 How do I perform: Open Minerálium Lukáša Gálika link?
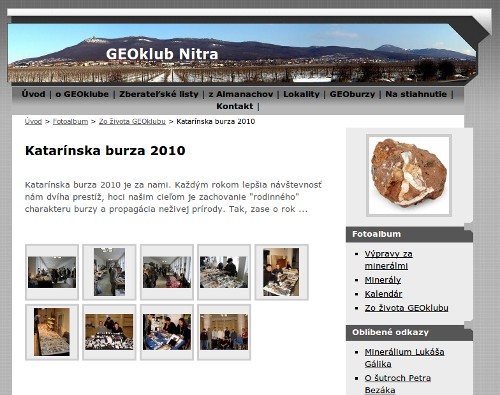404,358
